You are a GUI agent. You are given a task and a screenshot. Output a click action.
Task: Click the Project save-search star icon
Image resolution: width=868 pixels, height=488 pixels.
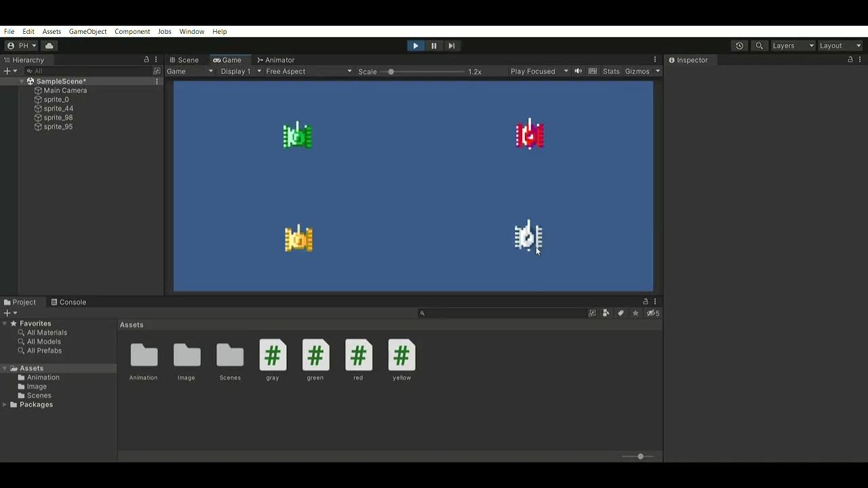(635, 313)
